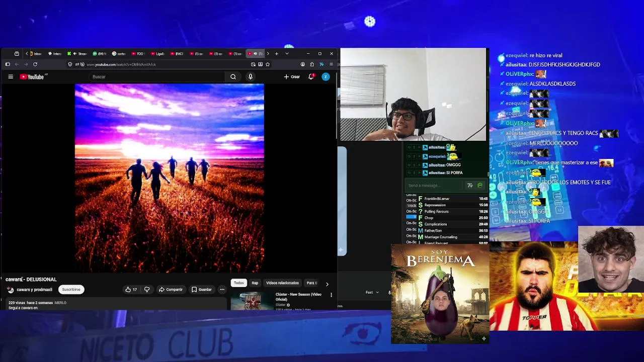Reload the browser page
The width and height of the screenshot is (644, 362).
pyautogui.click(x=35, y=64)
